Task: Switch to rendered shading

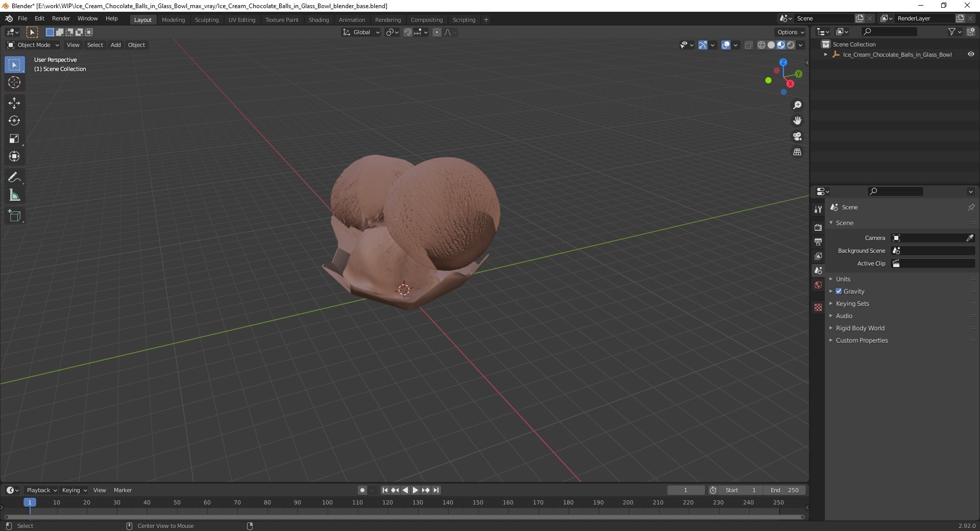Action: click(x=791, y=45)
